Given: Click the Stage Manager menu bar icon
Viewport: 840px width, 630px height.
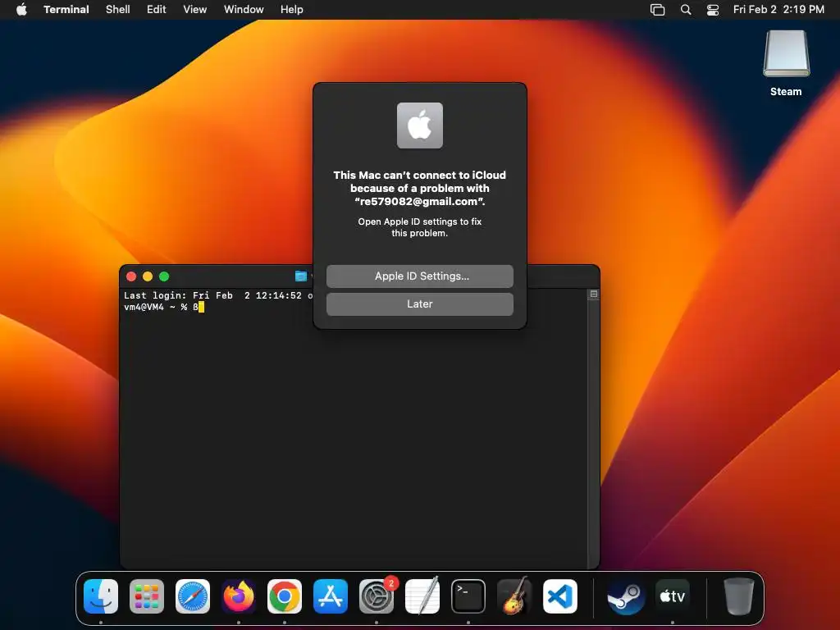Looking at the screenshot, I should pyautogui.click(x=657, y=9).
